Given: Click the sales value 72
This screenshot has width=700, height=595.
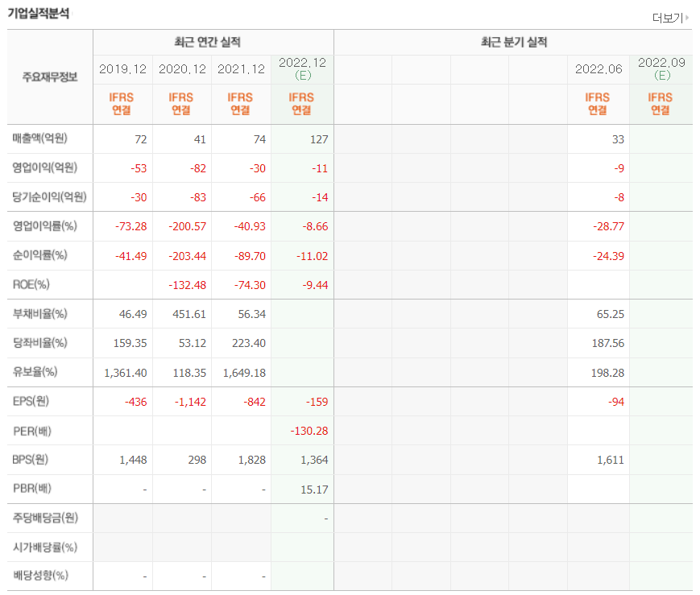Looking at the screenshot, I should (141, 140).
